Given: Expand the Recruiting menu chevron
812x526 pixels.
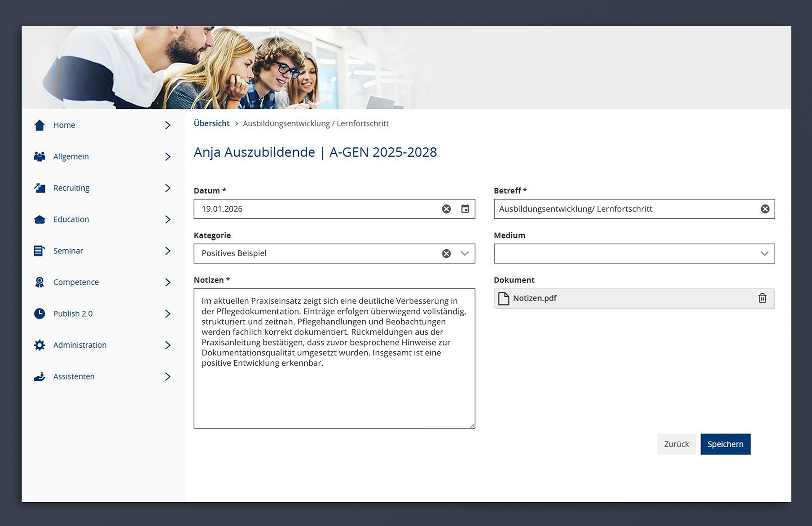Looking at the screenshot, I should [167, 188].
